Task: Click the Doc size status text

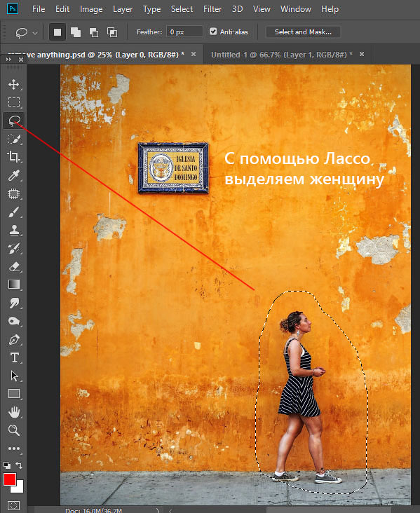Action: click(94, 510)
